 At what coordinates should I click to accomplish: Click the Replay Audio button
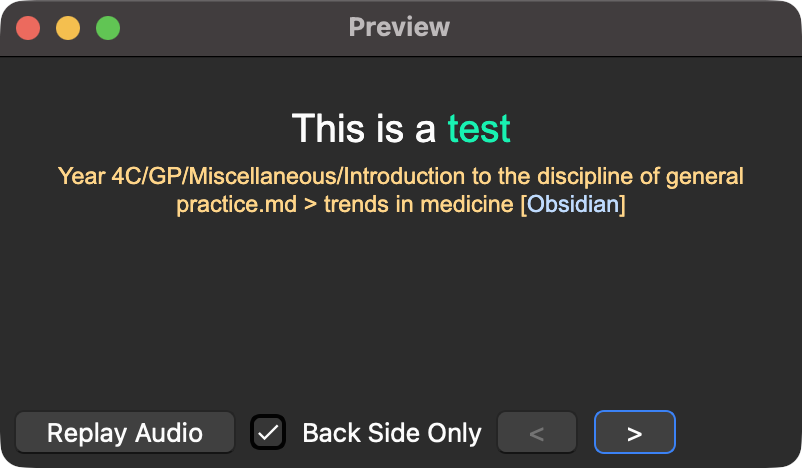tap(125, 433)
